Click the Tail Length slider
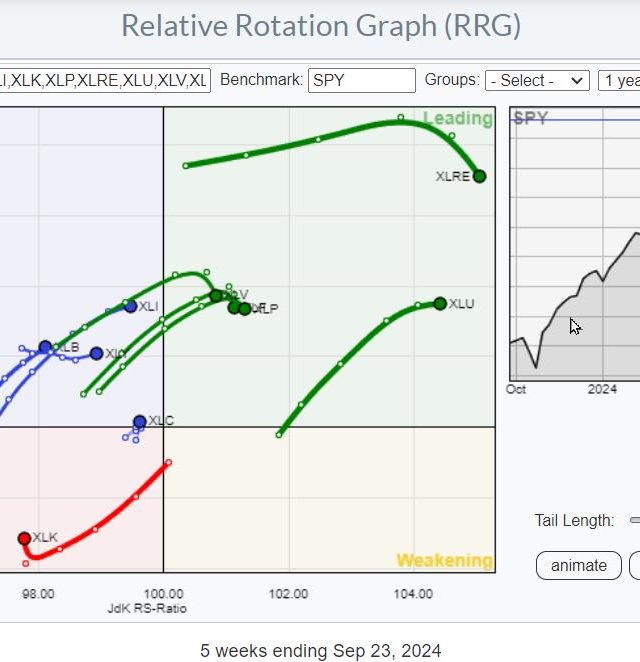640x662 pixels. pos(634,520)
